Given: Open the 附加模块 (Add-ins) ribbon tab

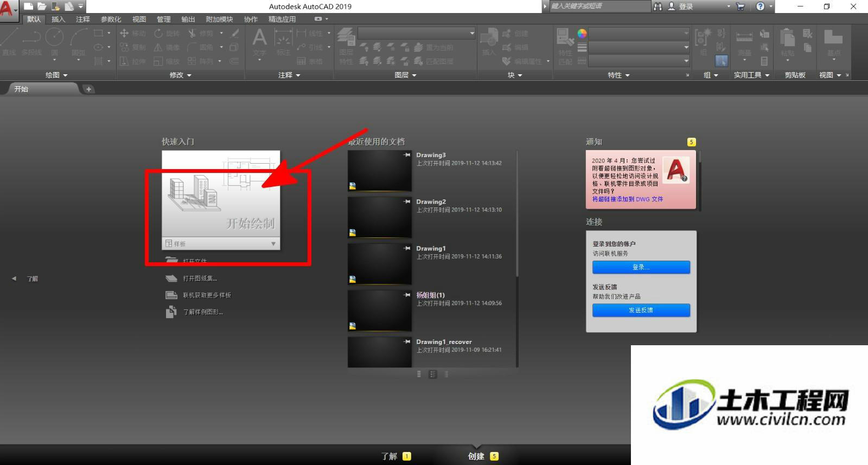Looking at the screenshot, I should pos(219,19).
